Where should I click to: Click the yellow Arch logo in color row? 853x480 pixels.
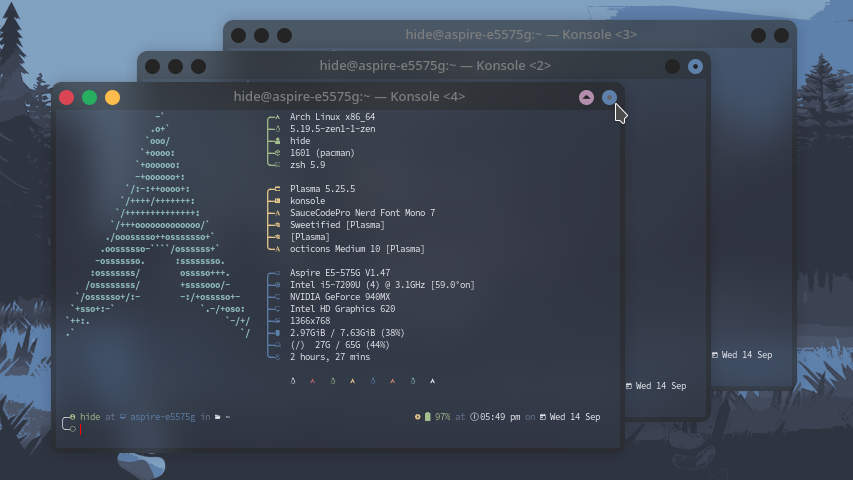(353, 381)
